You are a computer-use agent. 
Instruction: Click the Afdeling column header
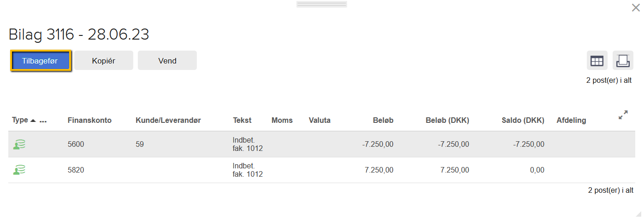tap(571, 121)
